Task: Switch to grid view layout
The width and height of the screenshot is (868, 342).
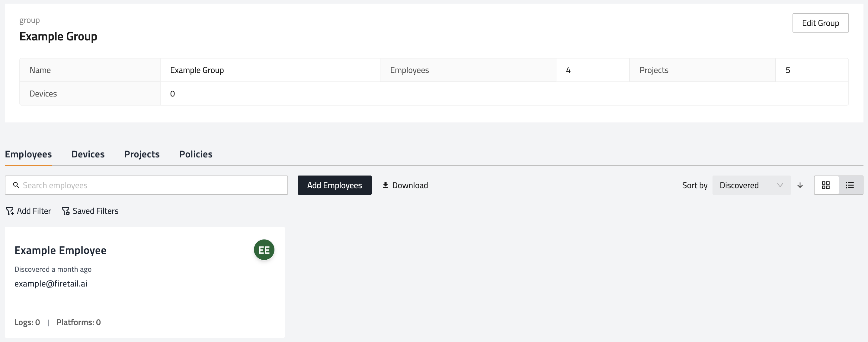Action: [x=825, y=185]
